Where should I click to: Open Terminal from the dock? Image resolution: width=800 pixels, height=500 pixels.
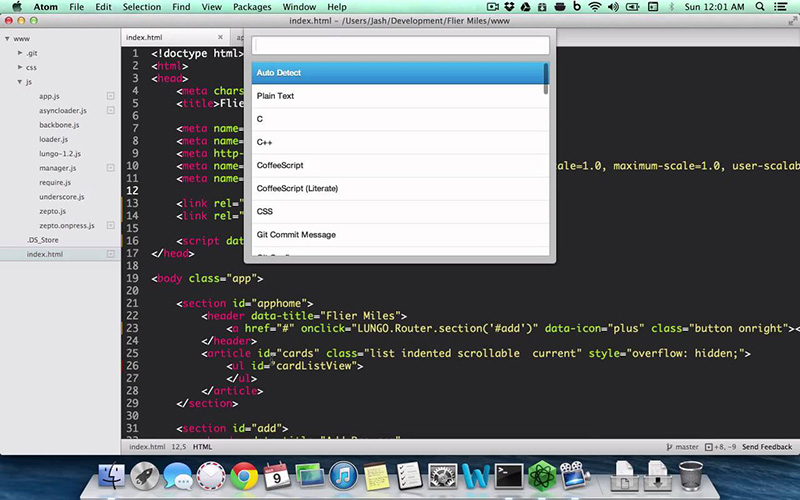click(509, 476)
